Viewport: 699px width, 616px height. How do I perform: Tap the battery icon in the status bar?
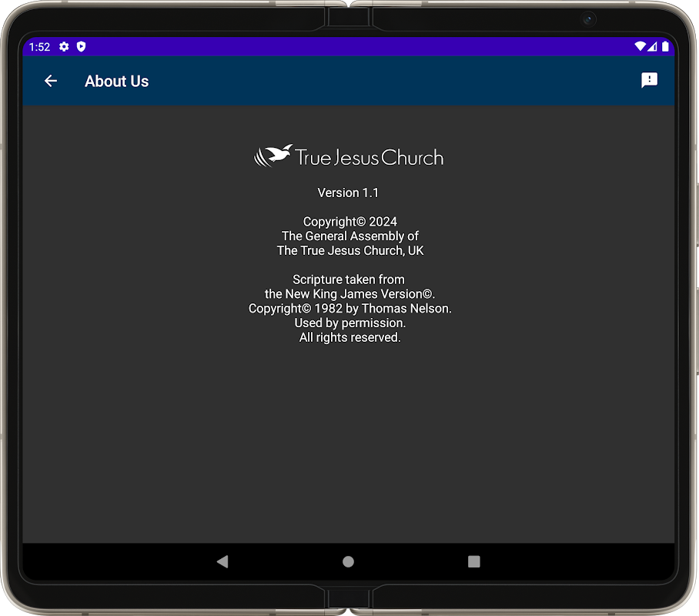pos(665,46)
